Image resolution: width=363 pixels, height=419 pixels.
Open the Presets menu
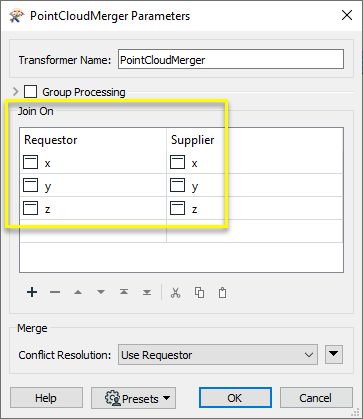coord(133,398)
